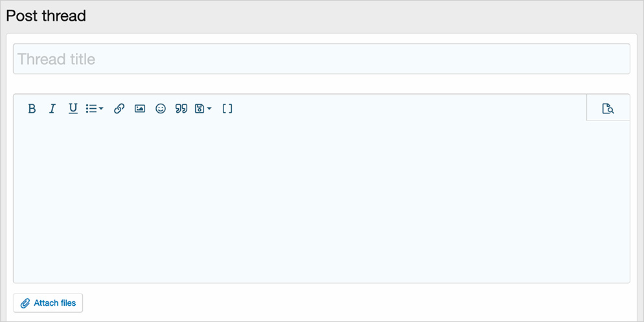
Task: Click the save draft floppy icon
Action: [200, 109]
